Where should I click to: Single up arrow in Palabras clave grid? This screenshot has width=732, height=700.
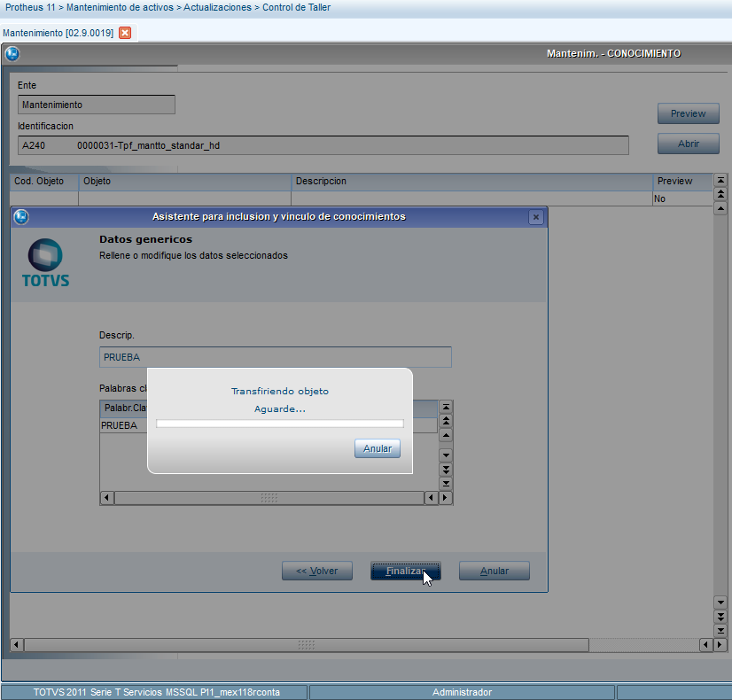(x=446, y=435)
